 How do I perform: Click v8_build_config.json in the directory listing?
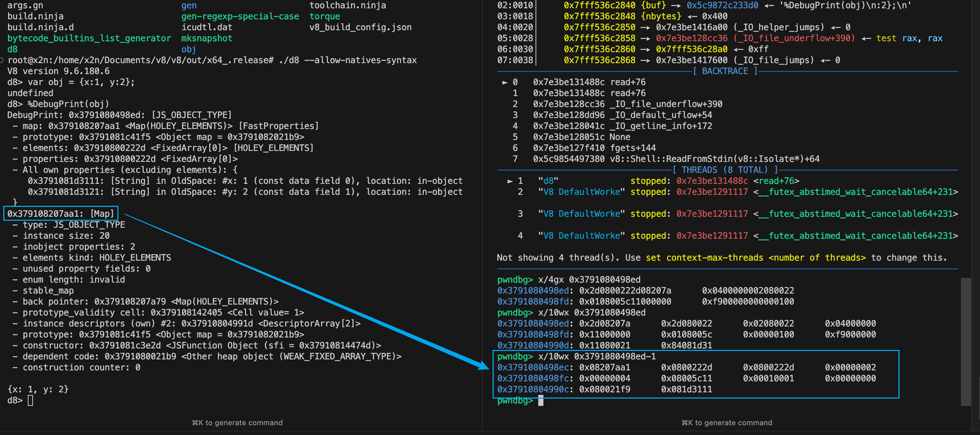(x=360, y=28)
